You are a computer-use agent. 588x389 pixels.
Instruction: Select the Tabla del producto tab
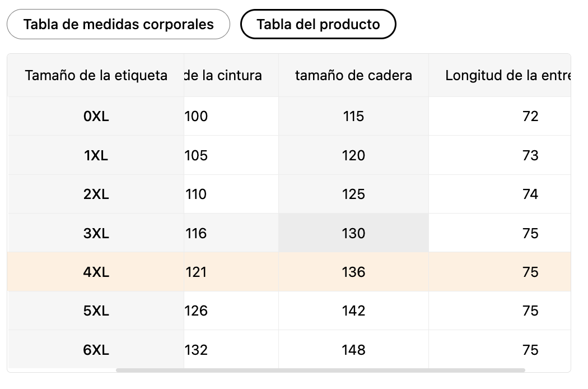pyautogui.click(x=318, y=25)
